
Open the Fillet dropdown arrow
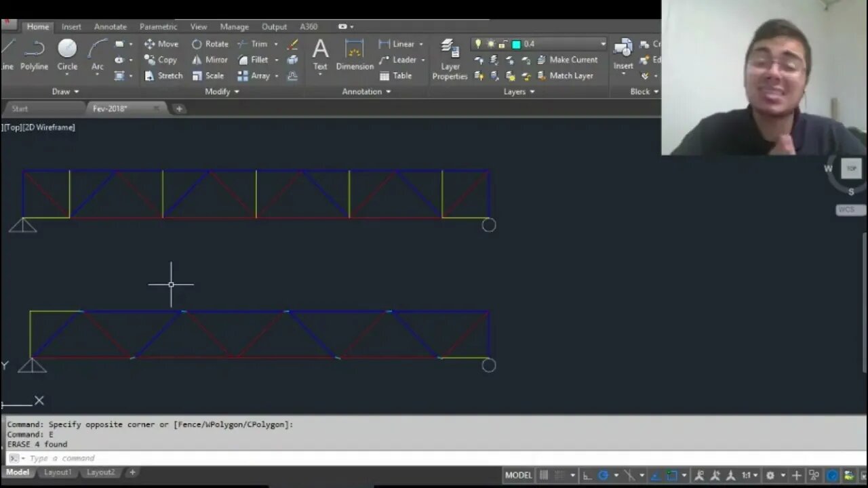click(276, 60)
